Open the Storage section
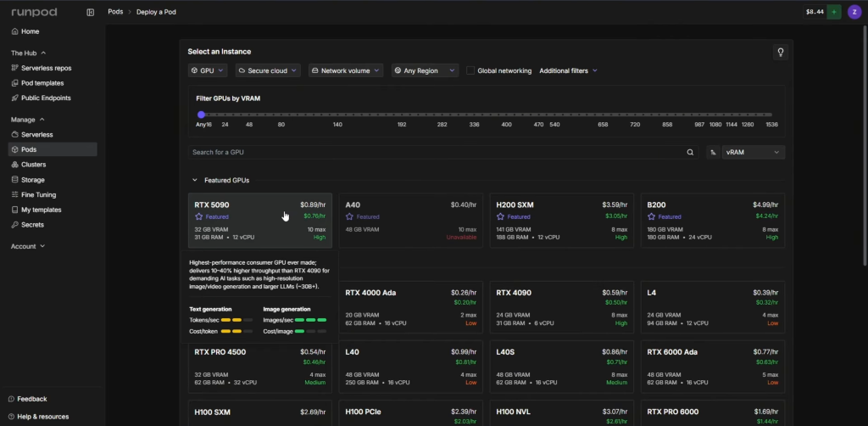 (33, 180)
